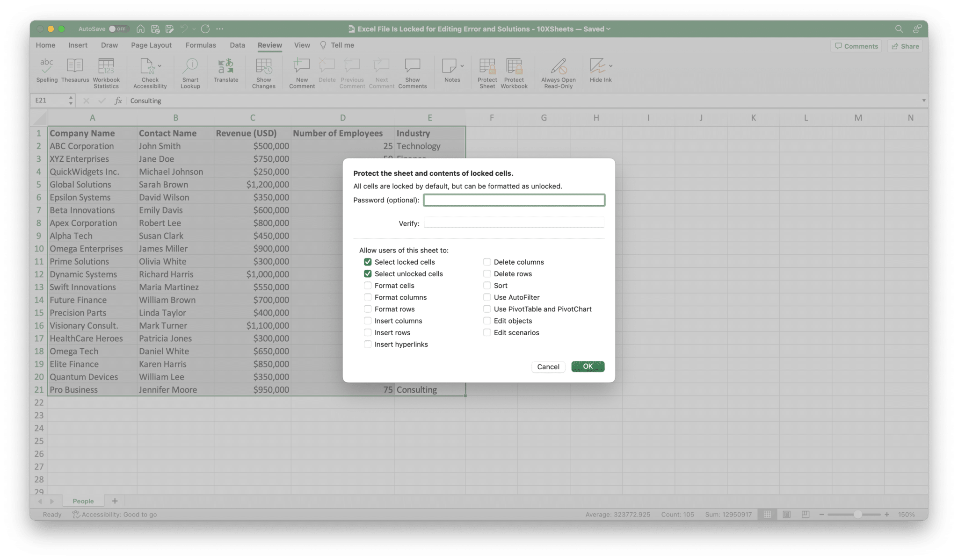Enable the Sort checkbox
The height and width of the screenshot is (560, 958).
(487, 285)
